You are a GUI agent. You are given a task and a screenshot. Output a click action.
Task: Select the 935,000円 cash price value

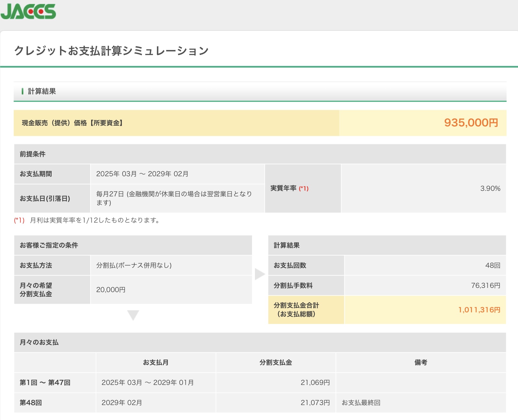click(x=471, y=123)
